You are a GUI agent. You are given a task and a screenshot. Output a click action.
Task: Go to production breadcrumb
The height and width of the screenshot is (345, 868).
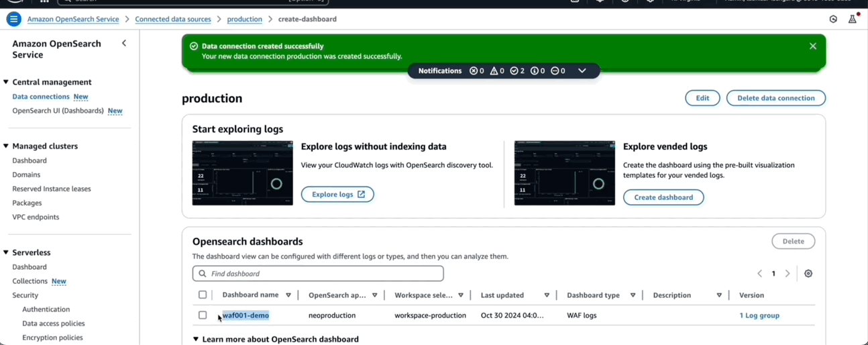pyautogui.click(x=245, y=19)
